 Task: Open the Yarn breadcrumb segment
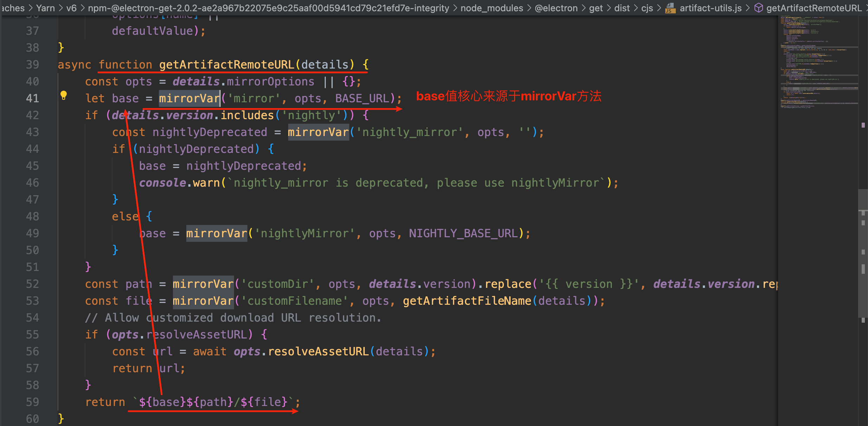click(46, 8)
